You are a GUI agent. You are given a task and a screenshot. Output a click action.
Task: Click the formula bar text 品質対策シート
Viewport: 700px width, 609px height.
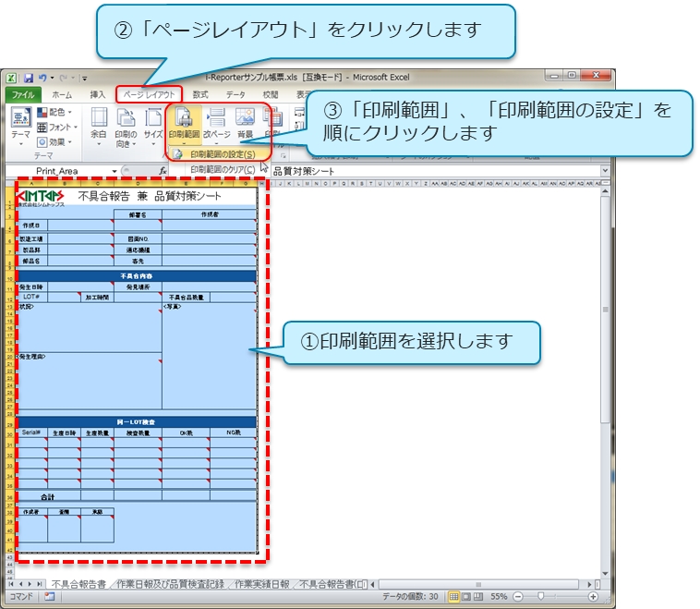pos(304,171)
